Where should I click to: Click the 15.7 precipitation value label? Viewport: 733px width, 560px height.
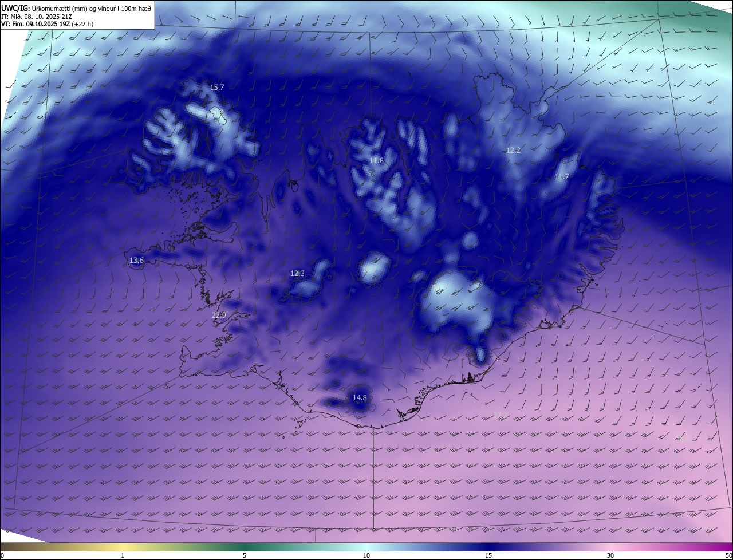pos(217,88)
